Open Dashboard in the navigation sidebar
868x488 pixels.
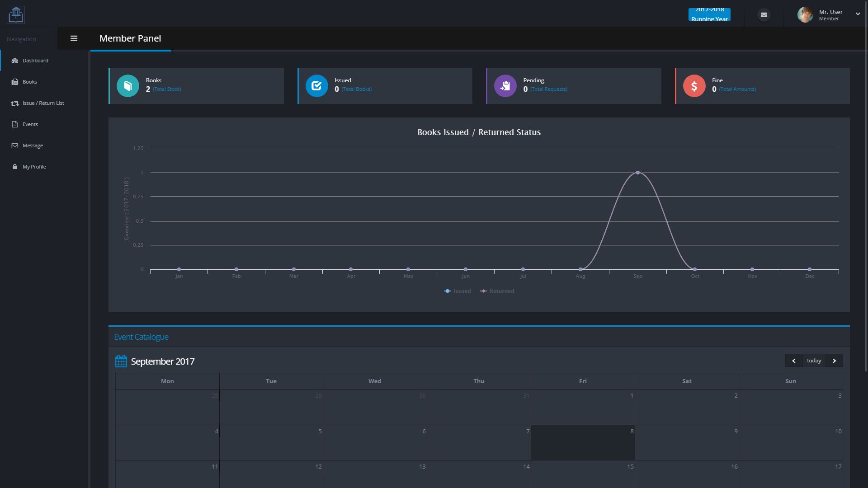pos(35,61)
